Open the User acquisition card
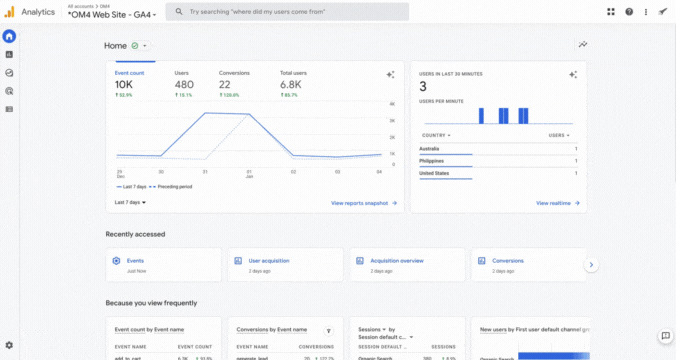 pos(285,265)
